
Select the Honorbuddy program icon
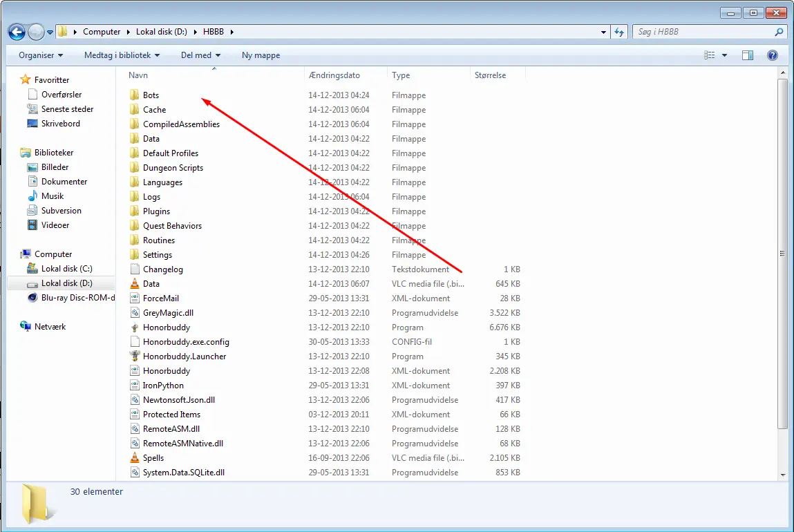click(135, 327)
